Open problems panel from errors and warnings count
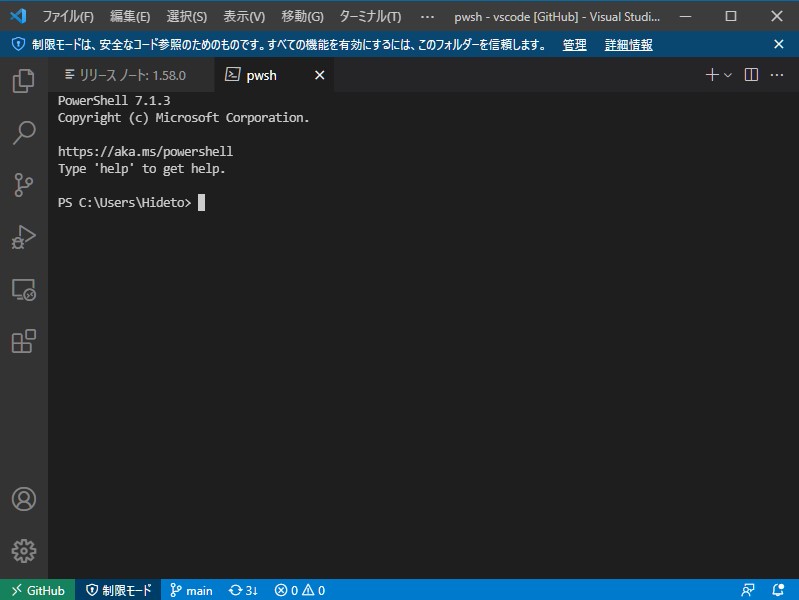Viewport: 799px width, 600px height. pyautogui.click(x=300, y=590)
